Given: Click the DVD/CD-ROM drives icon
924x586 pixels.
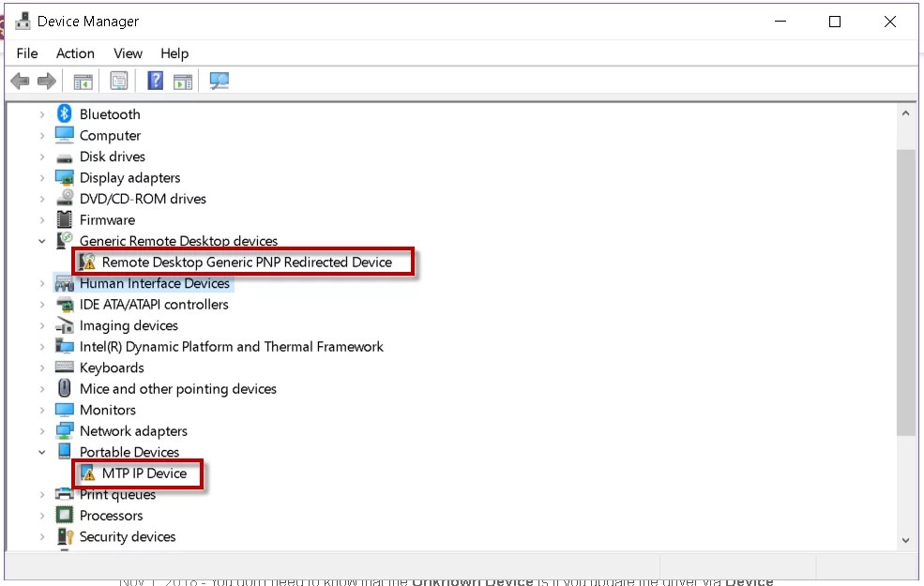Looking at the screenshot, I should tap(65, 199).
